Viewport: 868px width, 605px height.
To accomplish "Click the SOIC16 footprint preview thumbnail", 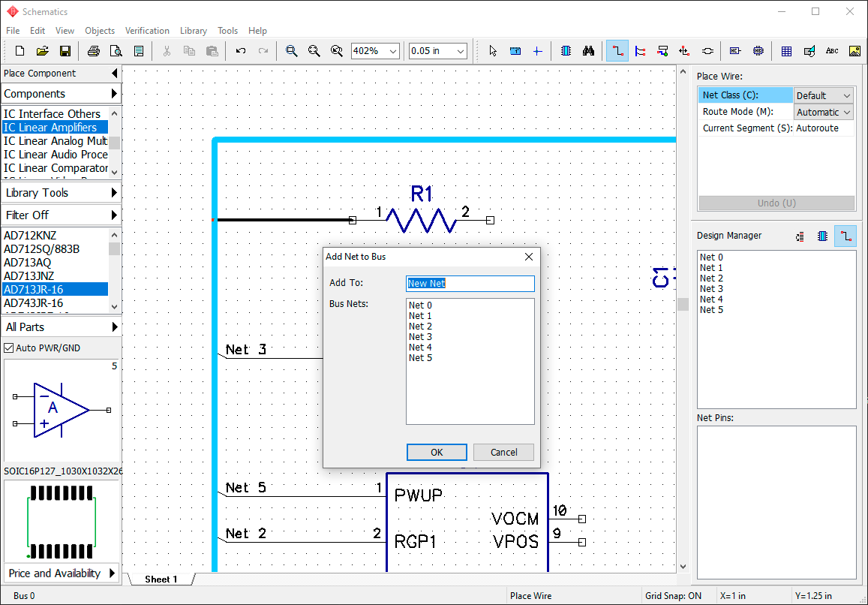I will point(62,522).
